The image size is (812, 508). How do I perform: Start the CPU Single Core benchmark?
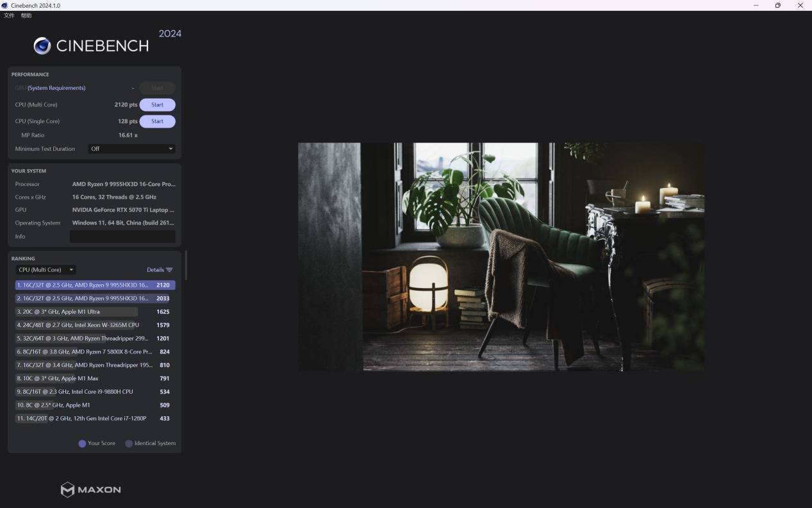pos(157,121)
